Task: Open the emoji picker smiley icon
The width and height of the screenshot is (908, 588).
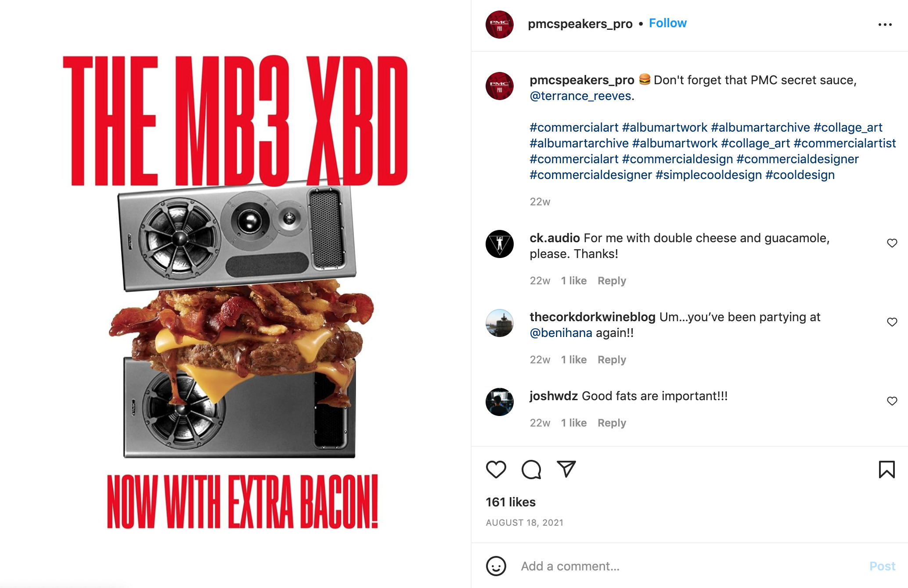Action: 496,566
